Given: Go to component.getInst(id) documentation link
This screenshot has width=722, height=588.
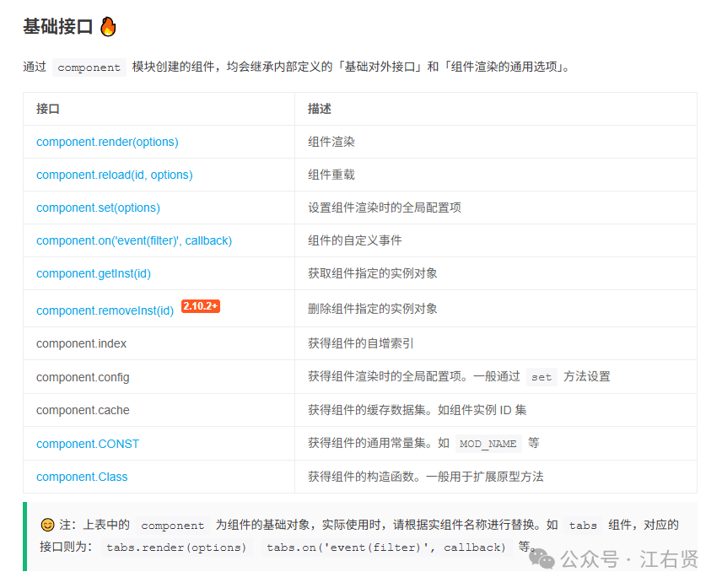Looking at the screenshot, I should click(x=94, y=273).
